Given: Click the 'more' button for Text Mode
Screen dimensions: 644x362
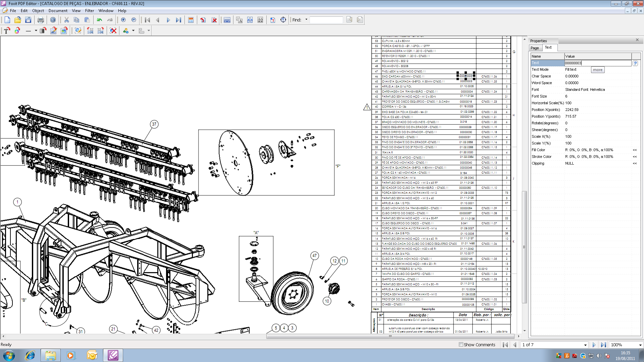Looking at the screenshot, I should [x=598, y=70].
